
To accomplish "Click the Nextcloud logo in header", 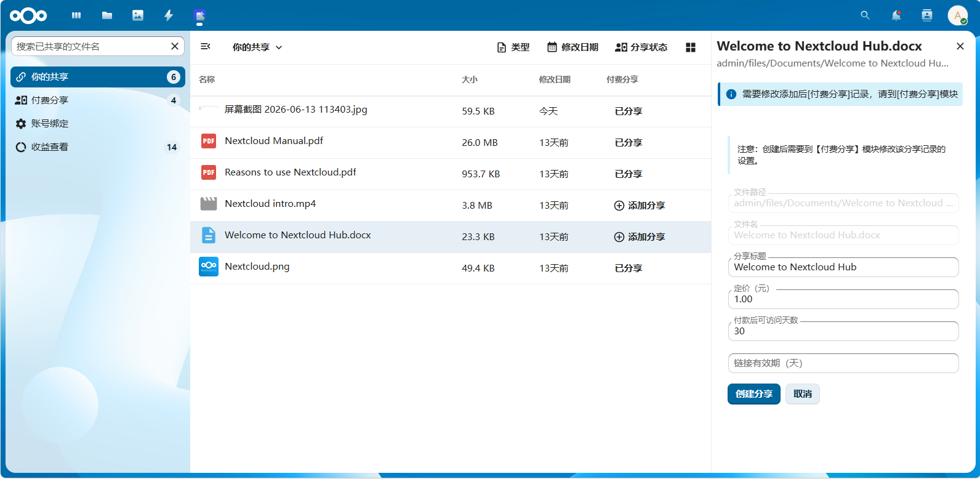I will coord(28,15).
